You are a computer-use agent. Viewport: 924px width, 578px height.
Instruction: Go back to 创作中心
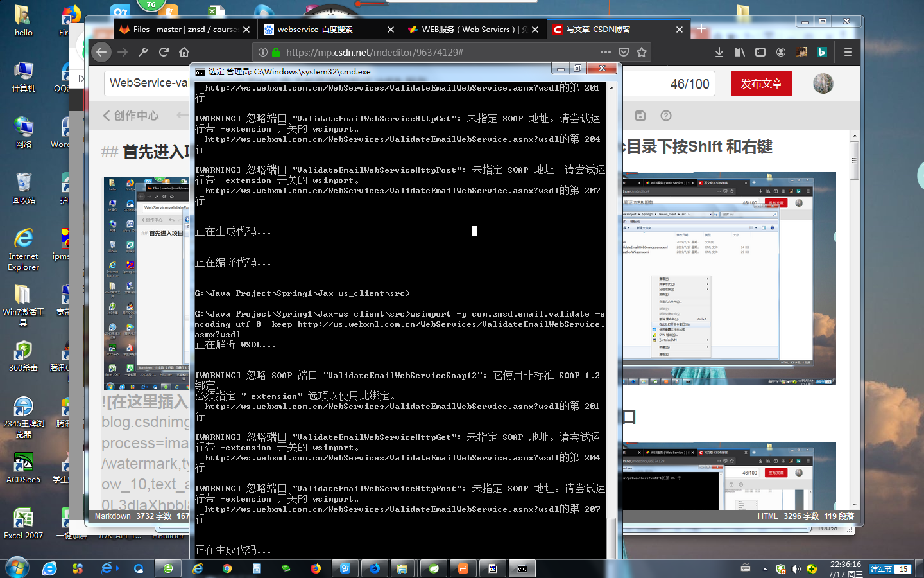[131, 116]
